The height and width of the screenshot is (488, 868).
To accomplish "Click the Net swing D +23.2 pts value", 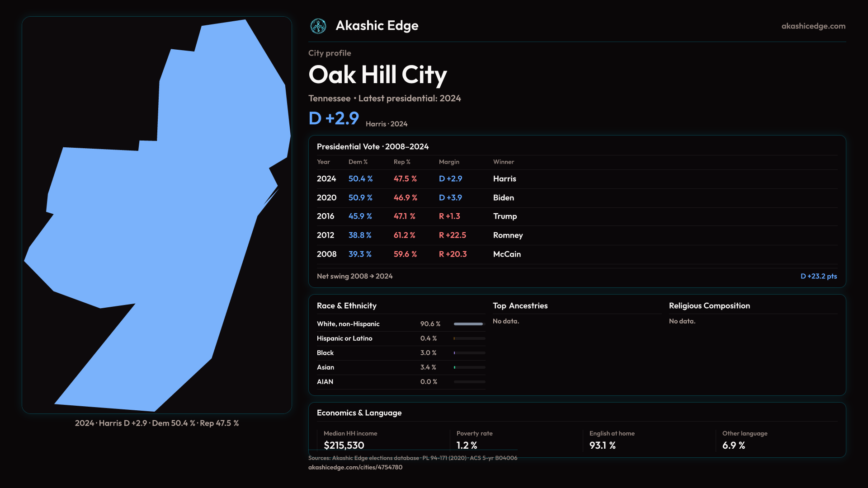I will 818,276.
